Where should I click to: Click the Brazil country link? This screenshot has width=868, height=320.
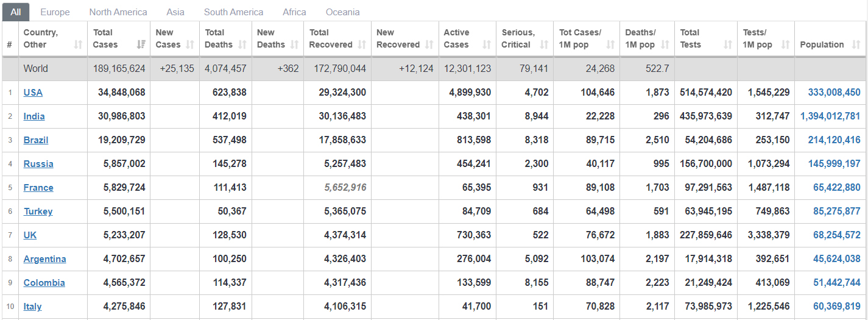click(x=36, y=140)
